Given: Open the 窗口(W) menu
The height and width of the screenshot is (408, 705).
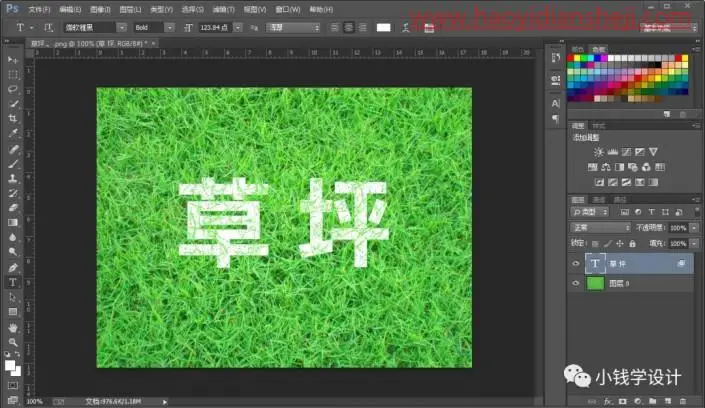Looking at the screenshot, I should point(288,9).
